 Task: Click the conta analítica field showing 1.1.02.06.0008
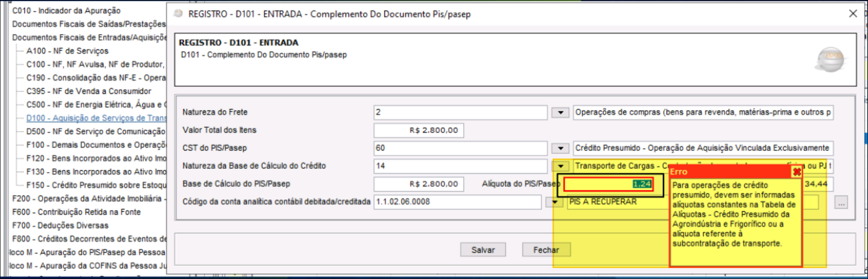[458, 202]
